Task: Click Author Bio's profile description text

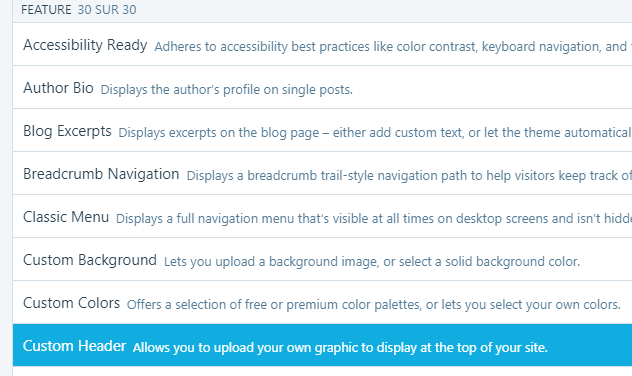Action: (x=227, y=89)
